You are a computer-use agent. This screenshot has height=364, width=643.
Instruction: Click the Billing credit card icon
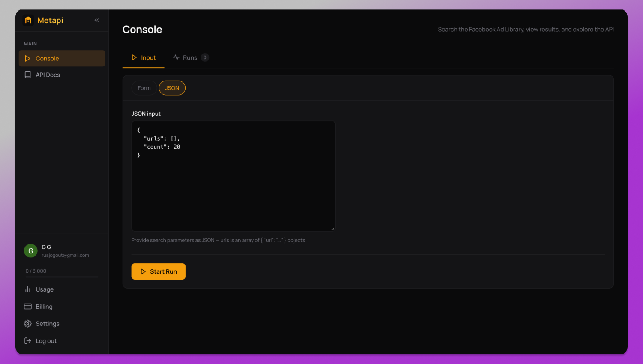(x=28, y=307)
